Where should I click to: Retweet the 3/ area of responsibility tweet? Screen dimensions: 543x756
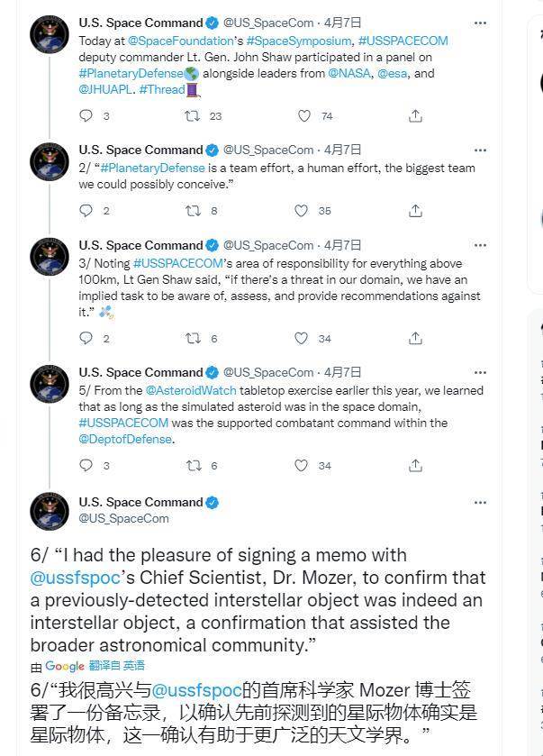pyautogui.click(x=194, y=339)
